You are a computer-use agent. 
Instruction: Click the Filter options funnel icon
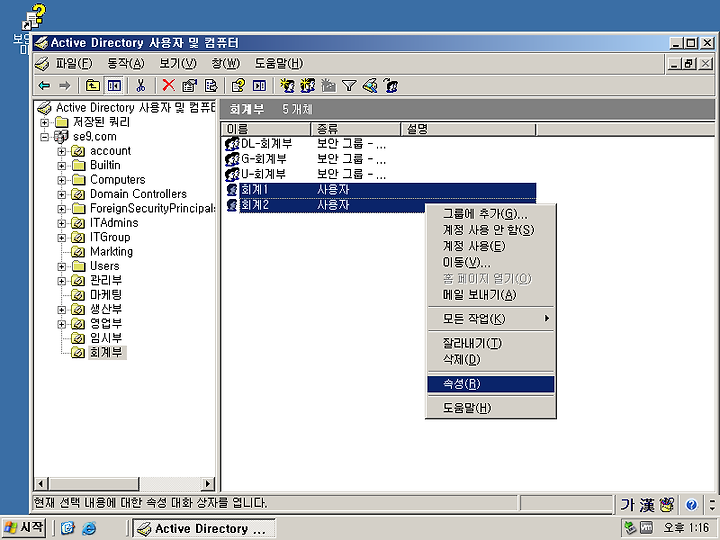point(349,85)
